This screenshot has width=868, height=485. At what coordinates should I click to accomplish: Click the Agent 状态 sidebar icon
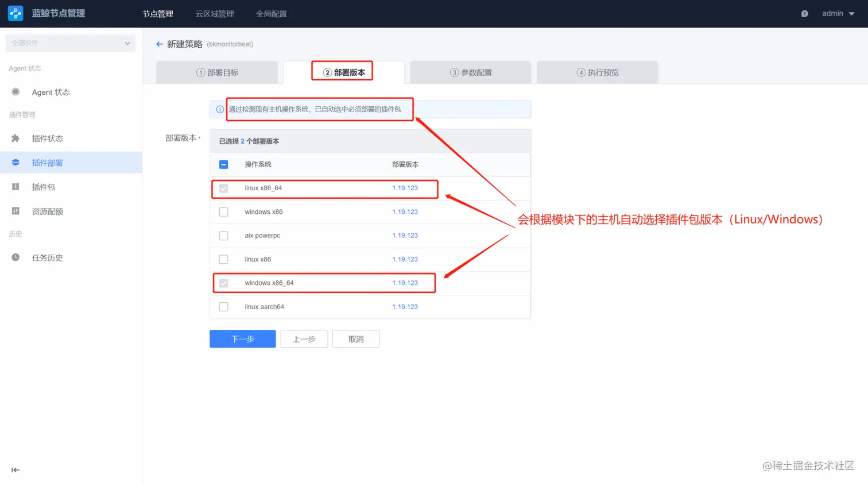(x=15, y=92)
